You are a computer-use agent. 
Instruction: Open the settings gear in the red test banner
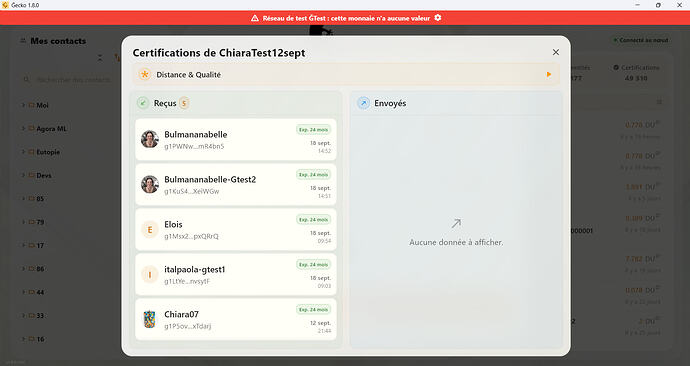(438, 18)
